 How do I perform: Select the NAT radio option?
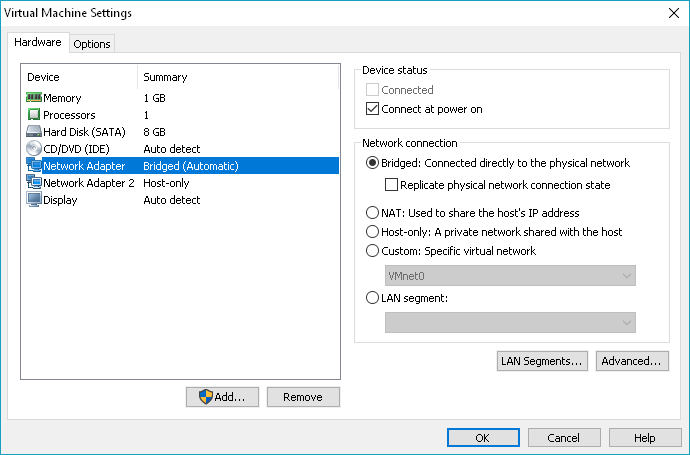(373, 213)
